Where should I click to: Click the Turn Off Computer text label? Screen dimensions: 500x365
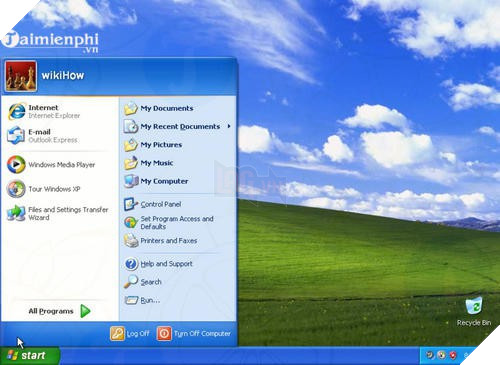202,333
